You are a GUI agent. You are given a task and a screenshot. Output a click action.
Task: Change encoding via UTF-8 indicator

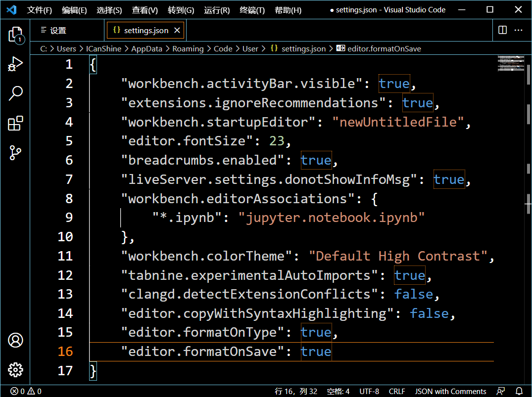[x=369, y=391]
